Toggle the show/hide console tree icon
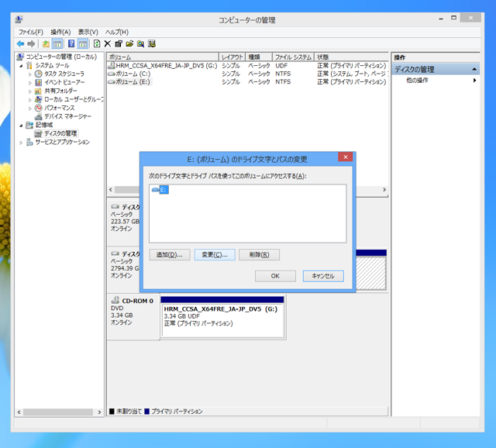 point(57,43)
